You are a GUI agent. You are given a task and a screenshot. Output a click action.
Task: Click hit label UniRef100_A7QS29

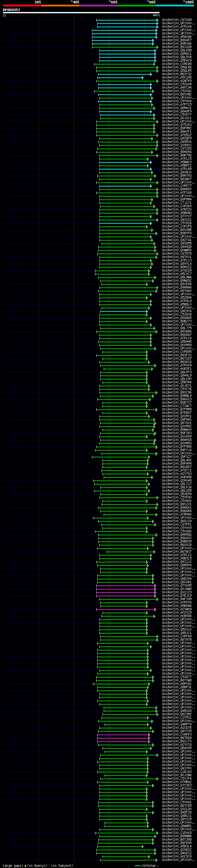[176, 271]
